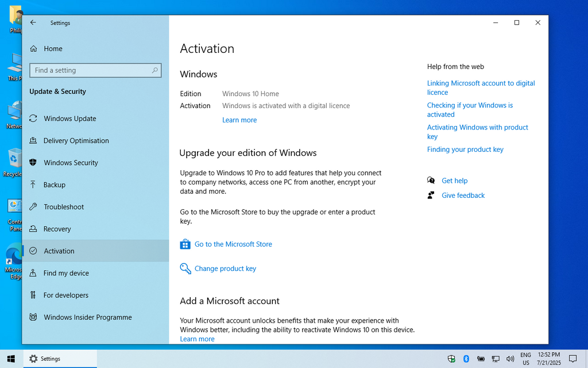Screen dimensions: 588x368
Task: Open the Recovery settings page
Action: [x=96, y=229]
